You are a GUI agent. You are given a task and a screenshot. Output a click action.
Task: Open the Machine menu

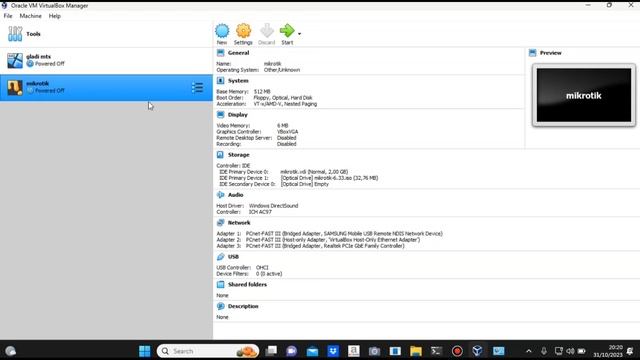click(31, 16)
